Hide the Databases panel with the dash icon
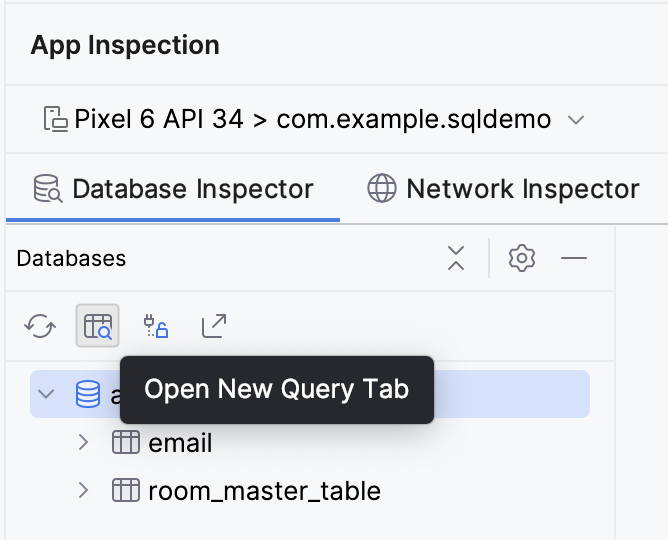The image size is (668, 540). click(x=574, y=258)
